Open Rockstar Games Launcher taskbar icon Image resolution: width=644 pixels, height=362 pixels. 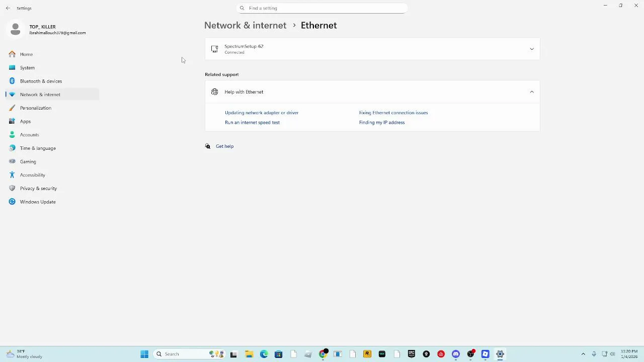point(367,354)
